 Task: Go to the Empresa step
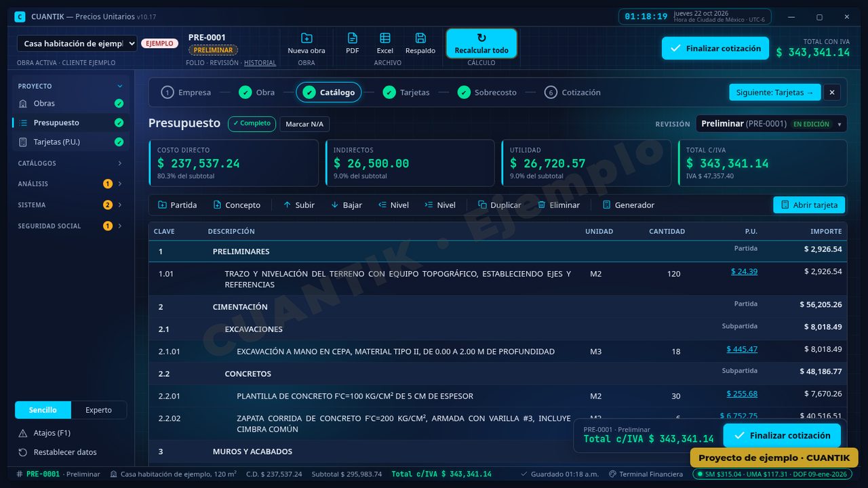[x=186, y=92]
